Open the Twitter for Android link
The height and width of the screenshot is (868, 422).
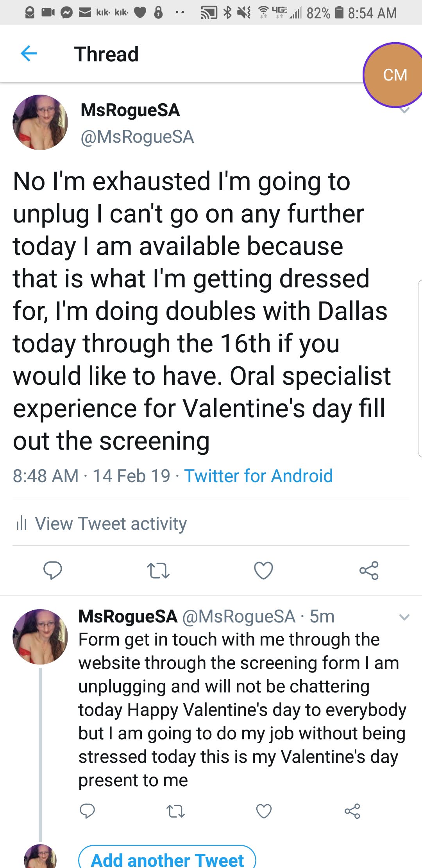click(258, 476)
